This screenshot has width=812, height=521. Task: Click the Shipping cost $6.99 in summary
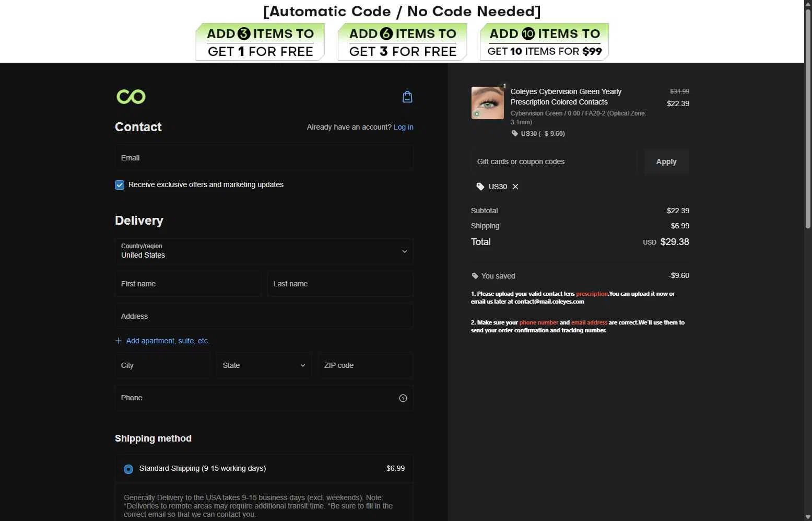[680, 226]
